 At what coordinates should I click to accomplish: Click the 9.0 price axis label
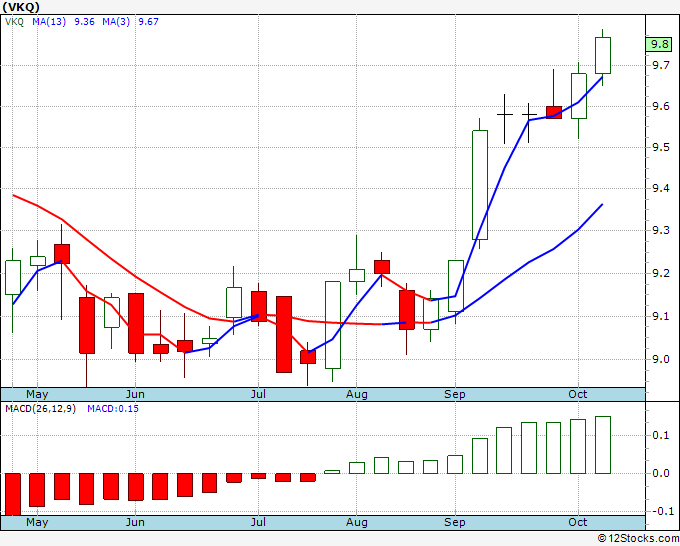tap(660, 359)
